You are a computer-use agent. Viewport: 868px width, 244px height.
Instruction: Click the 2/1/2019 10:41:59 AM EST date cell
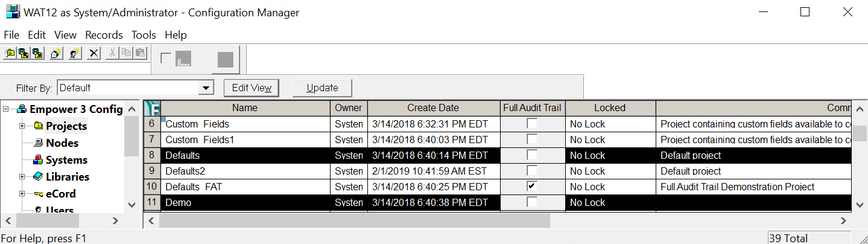click(433, 171)
